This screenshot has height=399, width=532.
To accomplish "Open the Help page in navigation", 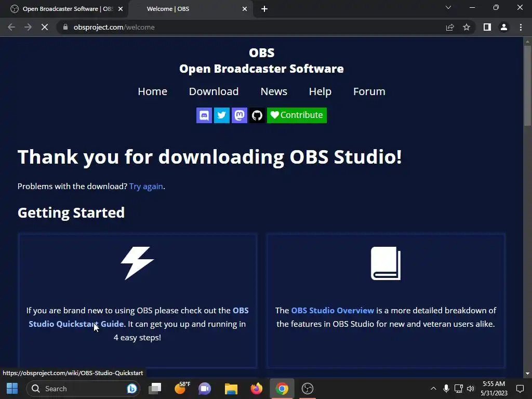I will coord(320,91).
